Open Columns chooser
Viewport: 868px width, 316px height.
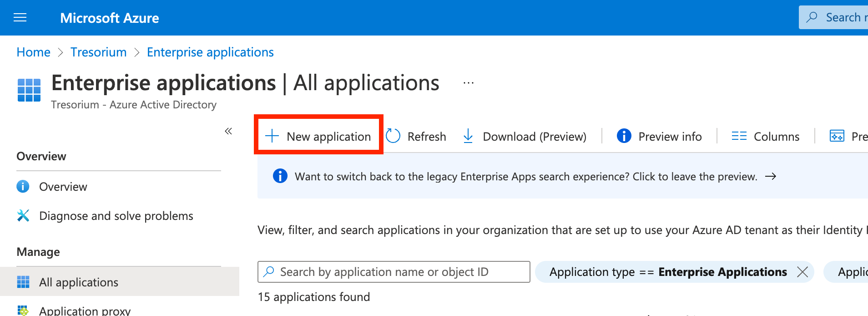click(x=766, y=136)
